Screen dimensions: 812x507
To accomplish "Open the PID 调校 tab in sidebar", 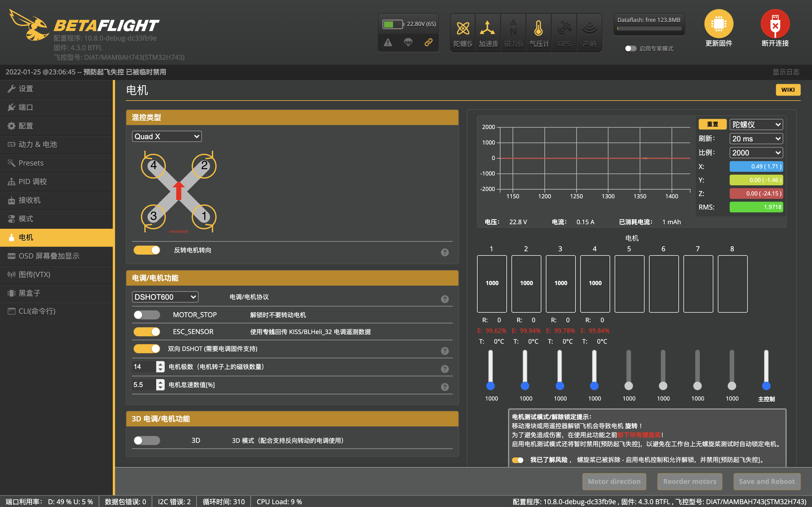I will (x=32, y=182).
